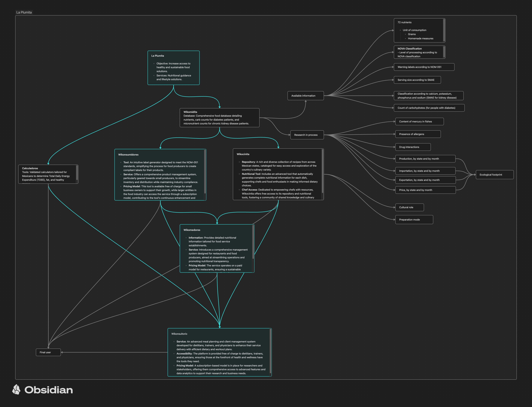532x407 pixels.
Task: Click the Wikonsultorio card title
Action: pos(179,334)
